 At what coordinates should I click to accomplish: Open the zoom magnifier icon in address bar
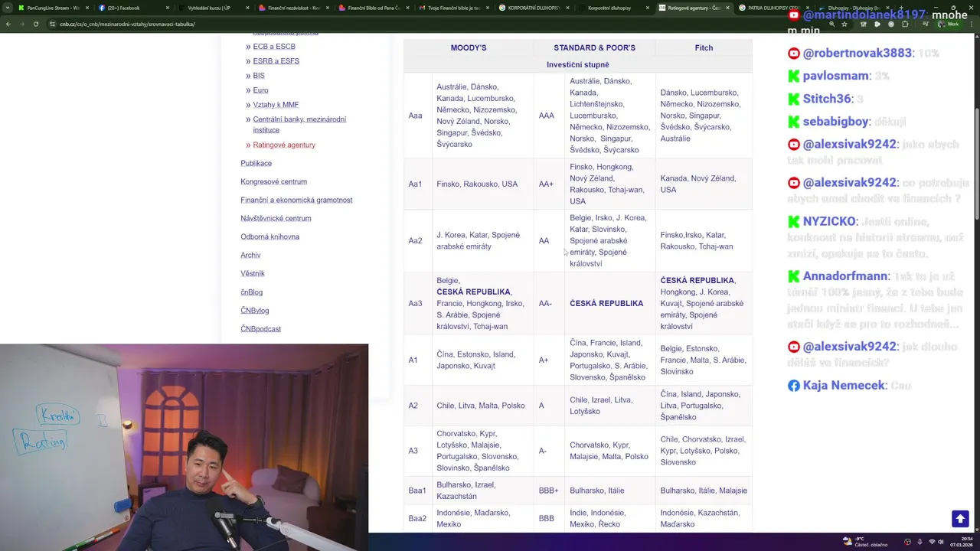(832, 24)
